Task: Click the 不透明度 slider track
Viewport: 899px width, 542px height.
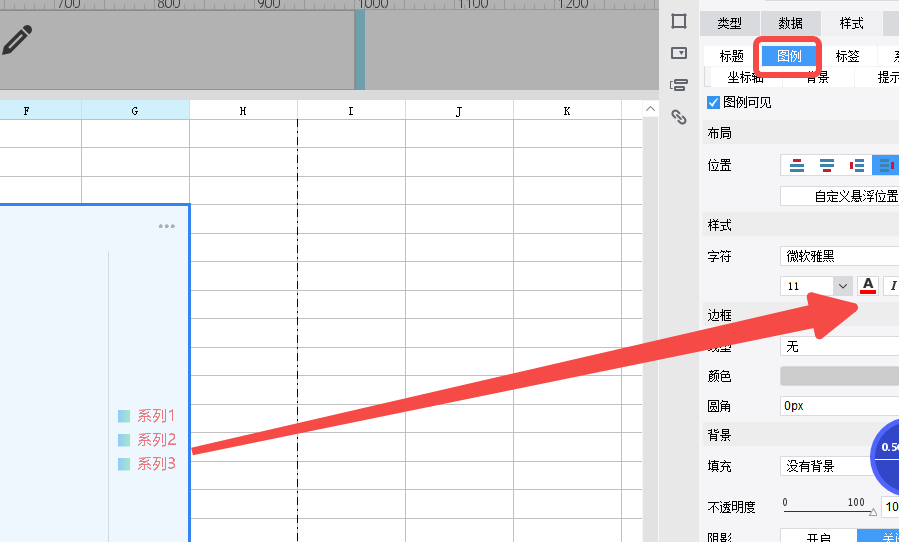Action: click(828, 511)
